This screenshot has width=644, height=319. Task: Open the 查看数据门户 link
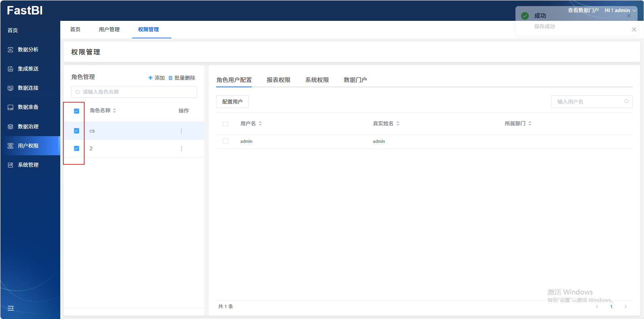coord(583,10)
